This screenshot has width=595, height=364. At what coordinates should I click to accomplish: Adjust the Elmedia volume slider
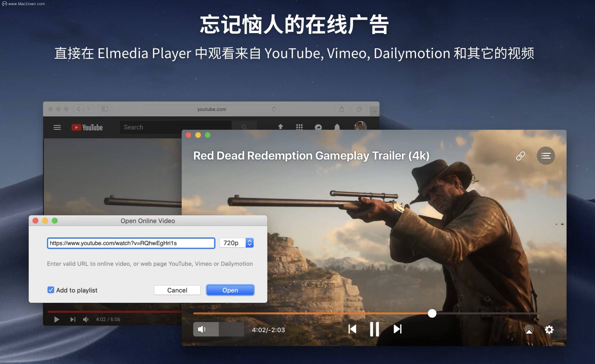pyautogui.click(x=219, y=329)
